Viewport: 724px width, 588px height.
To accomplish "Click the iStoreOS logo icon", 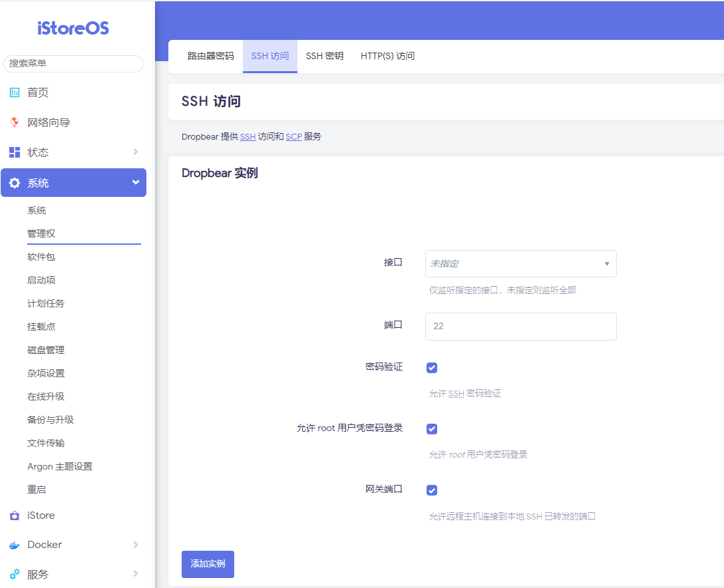I will pyautogui.click(x=73, y=27).
